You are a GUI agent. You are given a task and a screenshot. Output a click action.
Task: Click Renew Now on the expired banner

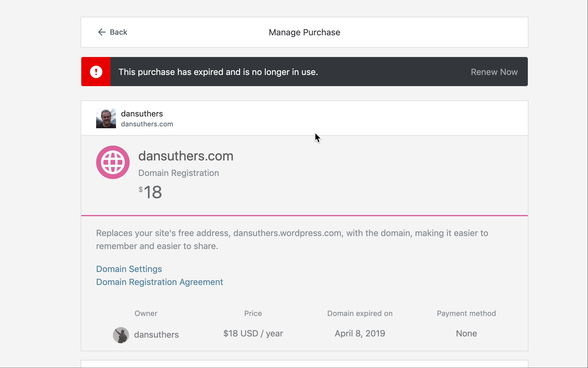[494, 72]
